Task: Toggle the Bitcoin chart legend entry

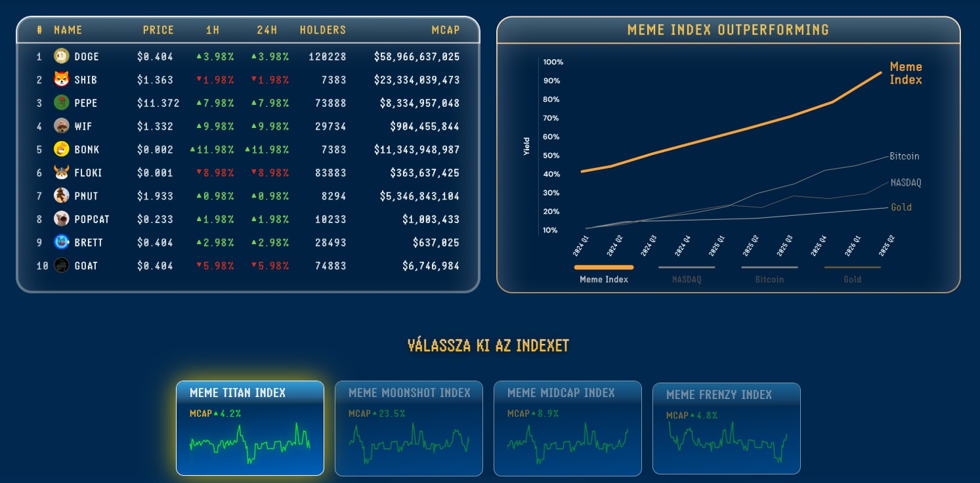Action: tap(769, 274)
